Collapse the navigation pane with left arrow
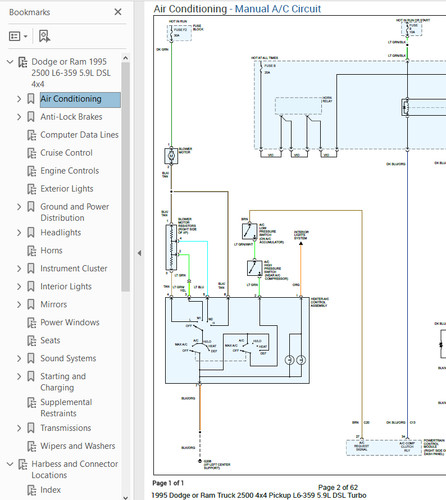Screen dimensions: 446x500 coord(139,253)
